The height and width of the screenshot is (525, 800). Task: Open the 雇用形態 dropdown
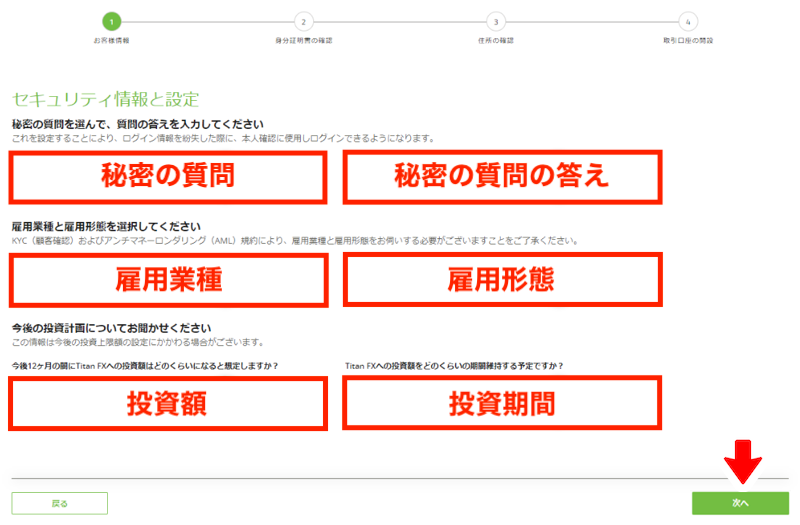point(503,280)
